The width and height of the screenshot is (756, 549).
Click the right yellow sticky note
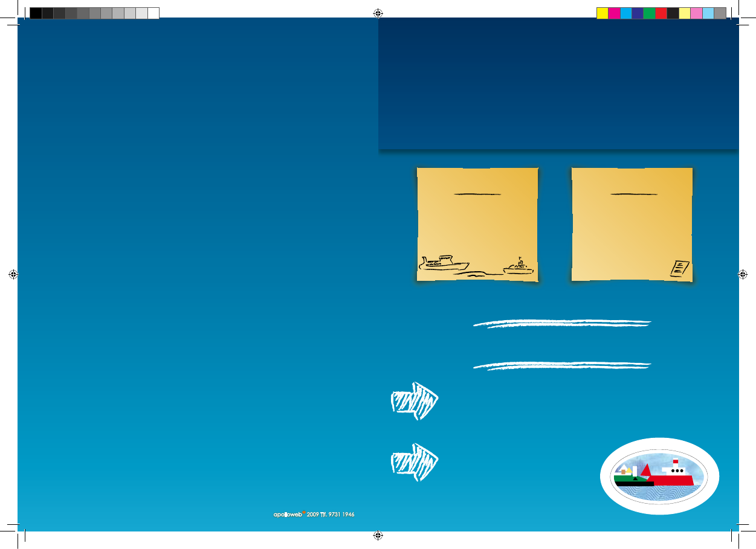[x=632, y=223]
